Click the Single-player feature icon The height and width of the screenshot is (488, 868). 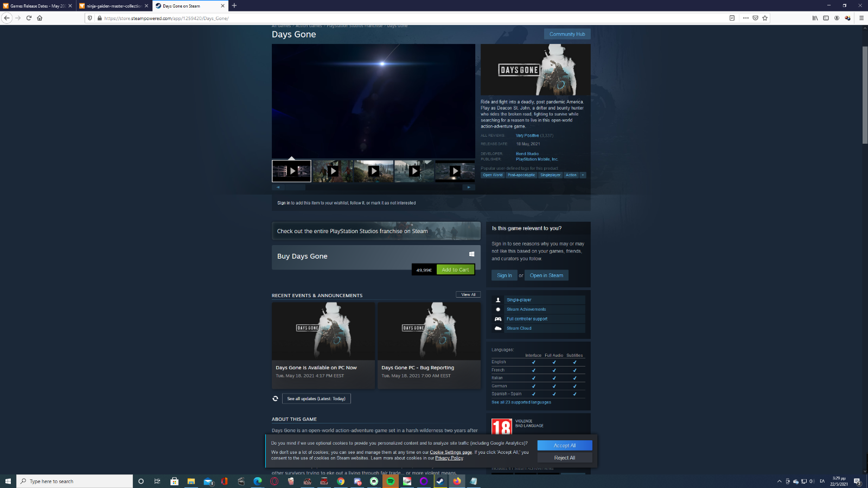tap(498, 300)
